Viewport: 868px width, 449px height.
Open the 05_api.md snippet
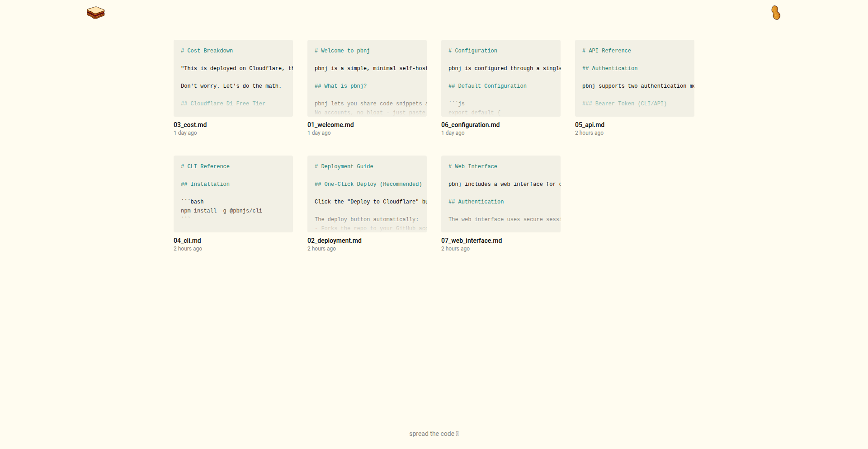pos(589,125)
